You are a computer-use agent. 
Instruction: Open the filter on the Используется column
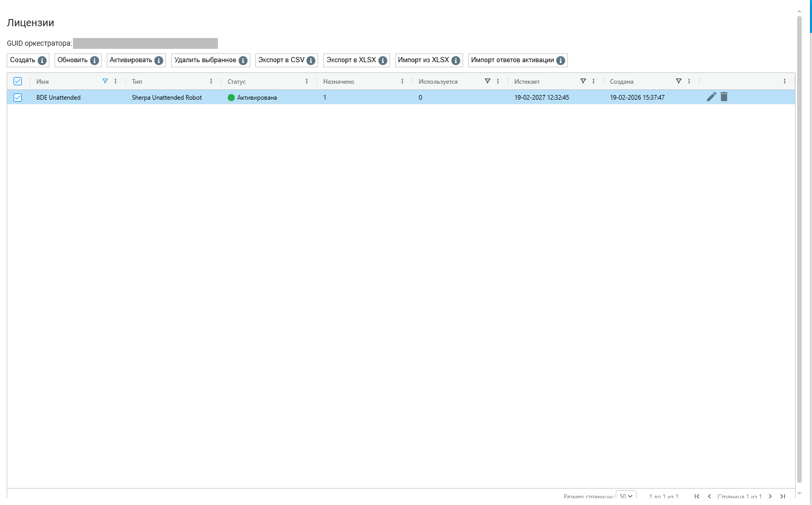click(x=488, y=81)
